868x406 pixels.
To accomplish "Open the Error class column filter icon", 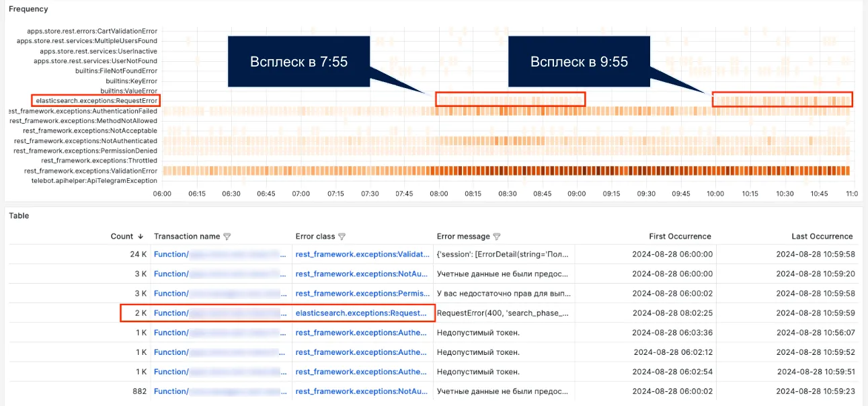I will click(x=341, y=237).
